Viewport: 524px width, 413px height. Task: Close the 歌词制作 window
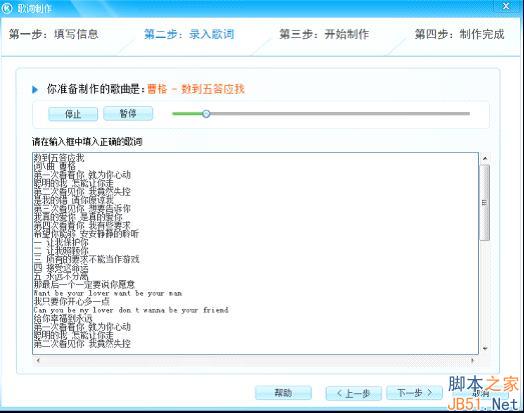pos(506,6)
